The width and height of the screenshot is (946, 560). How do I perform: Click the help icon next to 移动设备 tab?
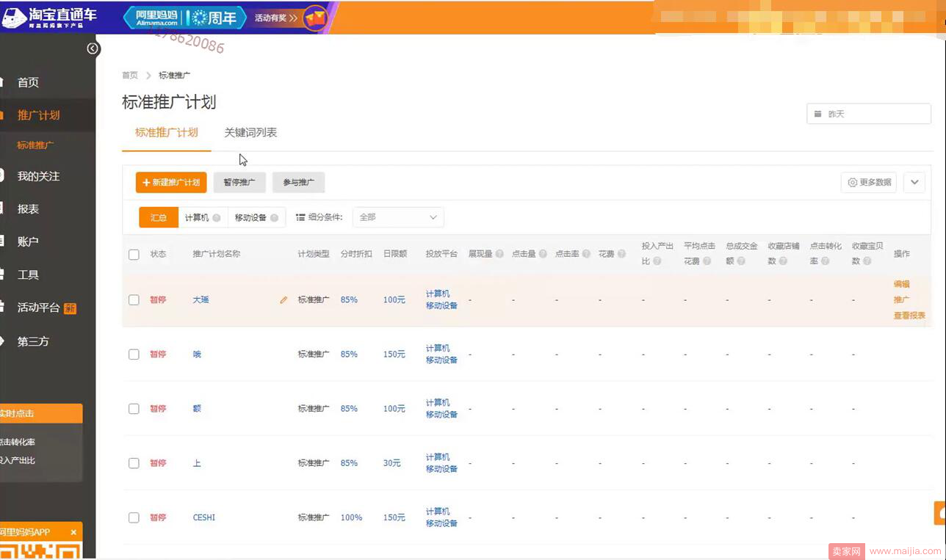(x=274, y=218)
